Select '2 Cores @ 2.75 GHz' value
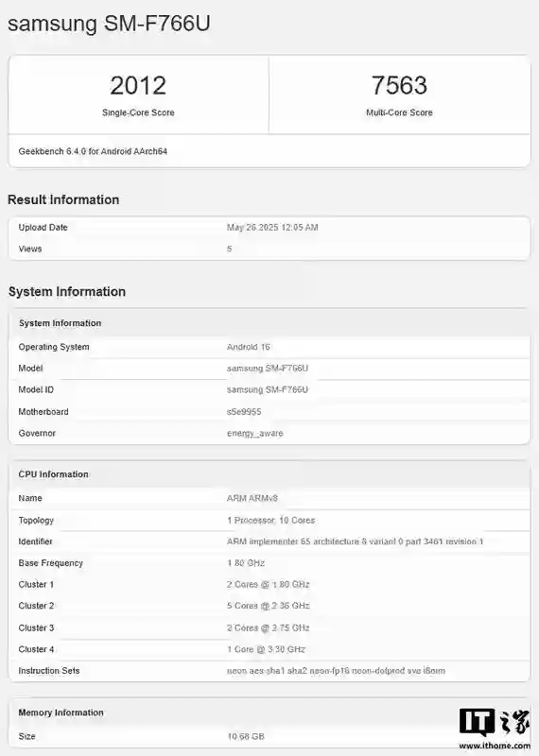Viewport: 539px width, 756px height. tap(268, 627)
